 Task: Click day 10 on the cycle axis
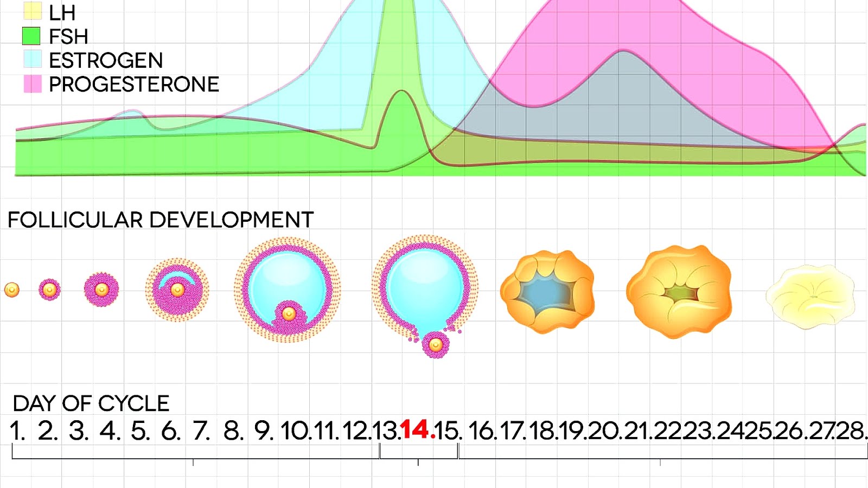(297, 431)
